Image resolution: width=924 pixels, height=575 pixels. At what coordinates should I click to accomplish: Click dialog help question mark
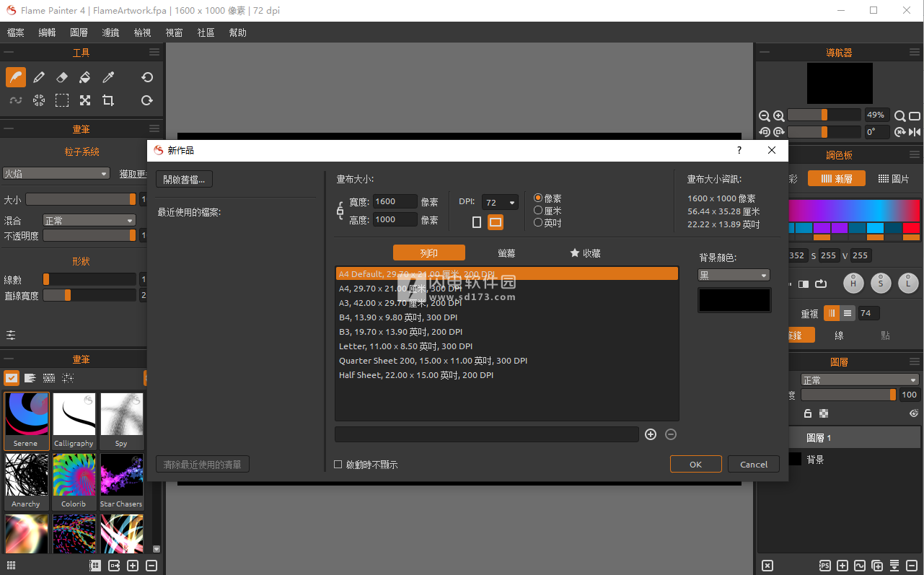[739, 150]
